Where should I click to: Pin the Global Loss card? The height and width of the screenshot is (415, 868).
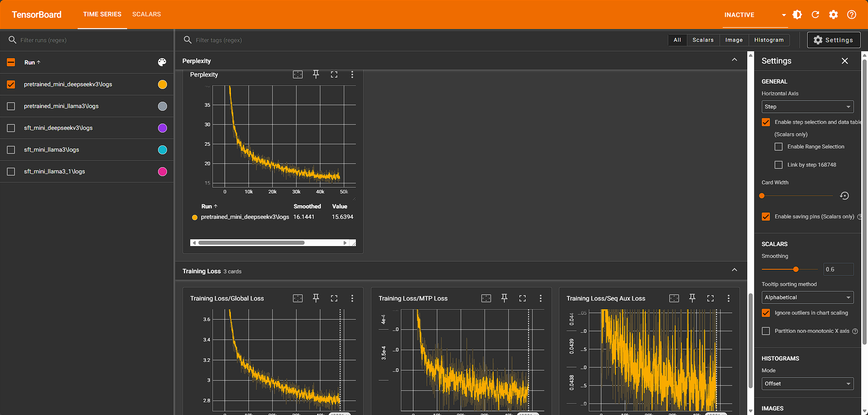316,298
